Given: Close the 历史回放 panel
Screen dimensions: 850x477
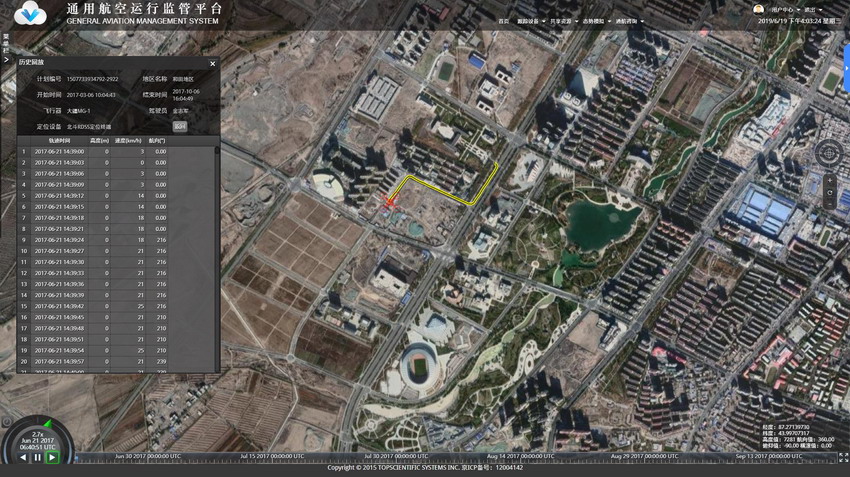Looking at the screenshot, I should pos(212,63).
